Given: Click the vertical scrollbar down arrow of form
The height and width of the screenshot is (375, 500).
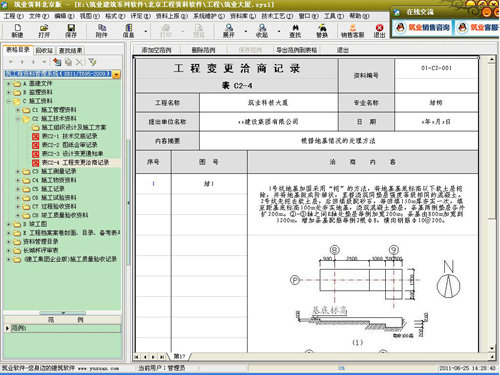Looking at the screenshot, I should pos(492,348).
